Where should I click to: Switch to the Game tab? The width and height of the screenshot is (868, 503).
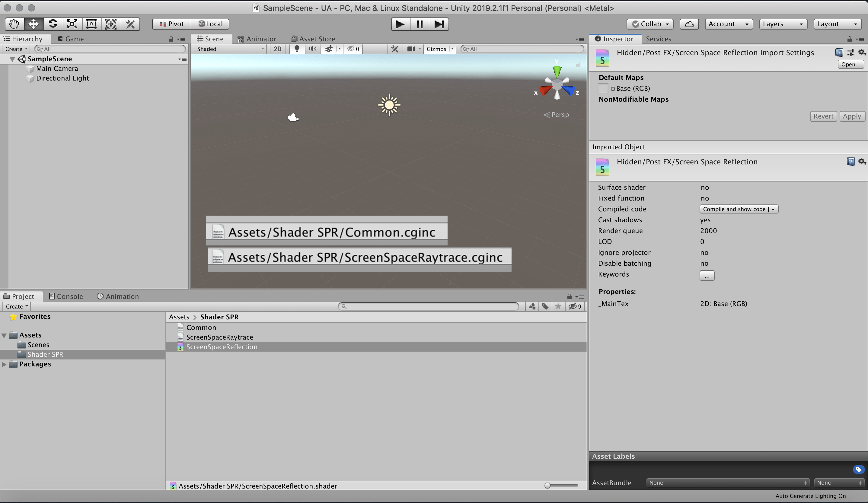coord(71,39)
